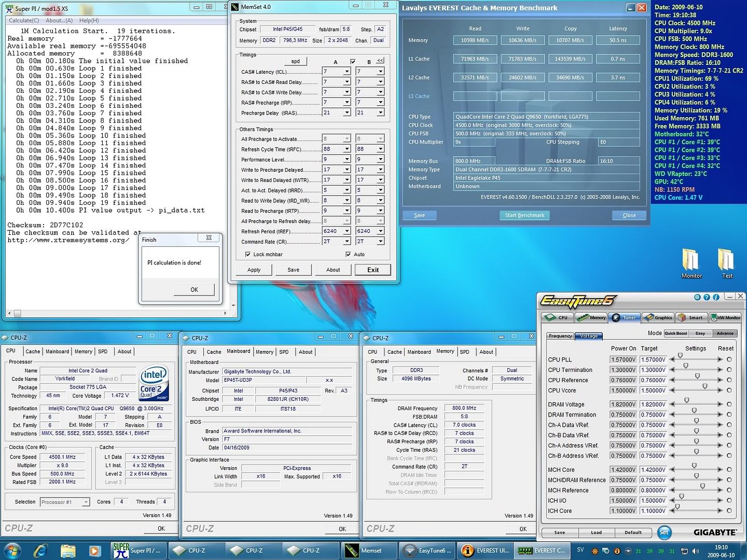Open the CPU tab icon in EasyTune6
Screen dimensions: 747x560
[x=557, y=317]
